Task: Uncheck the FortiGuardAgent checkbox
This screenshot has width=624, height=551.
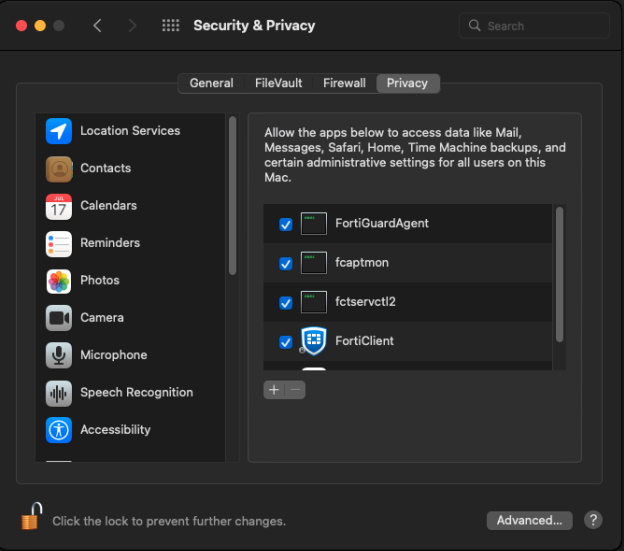Action: point(286,224)
